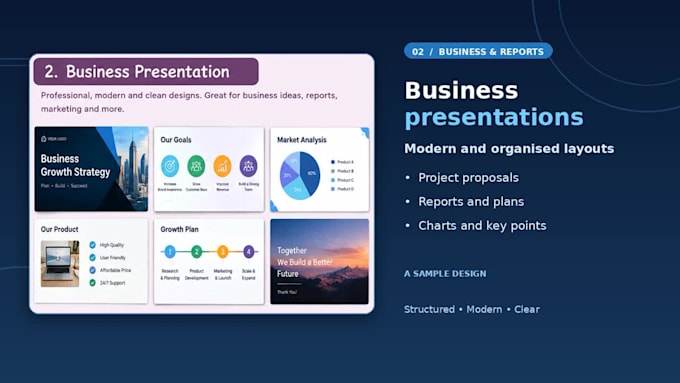This screenshot has width=680, height=383.
Task: Click the Market Analysis title
Action: (302, 140)
